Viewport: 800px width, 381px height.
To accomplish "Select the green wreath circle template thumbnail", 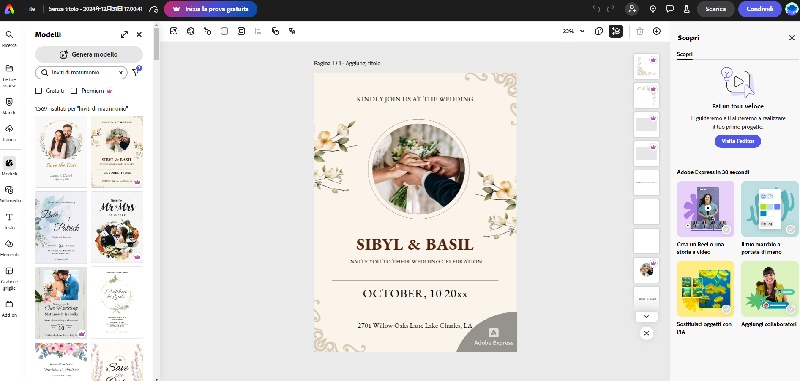I will click(x=117, y=303).
